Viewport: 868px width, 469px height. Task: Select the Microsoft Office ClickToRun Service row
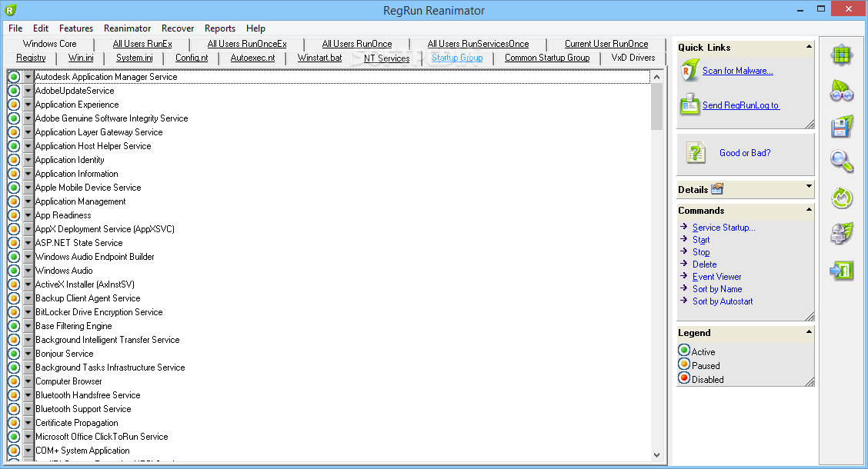(342, 437)
